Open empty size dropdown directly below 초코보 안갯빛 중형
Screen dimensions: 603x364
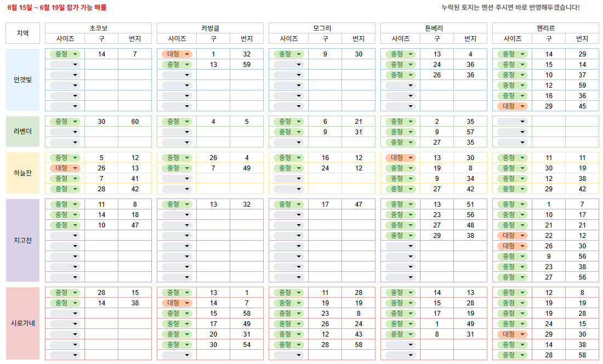click(x=65, y=65)
